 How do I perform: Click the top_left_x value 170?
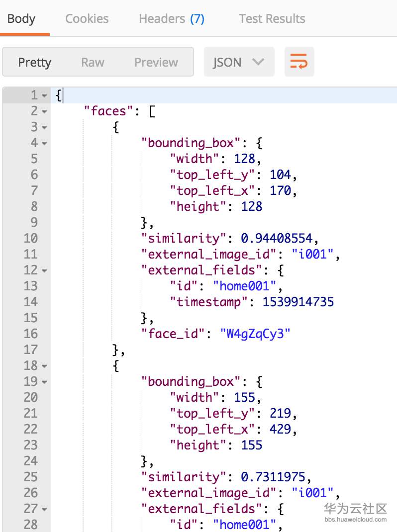pyautogui.click(x=280, y=191)
